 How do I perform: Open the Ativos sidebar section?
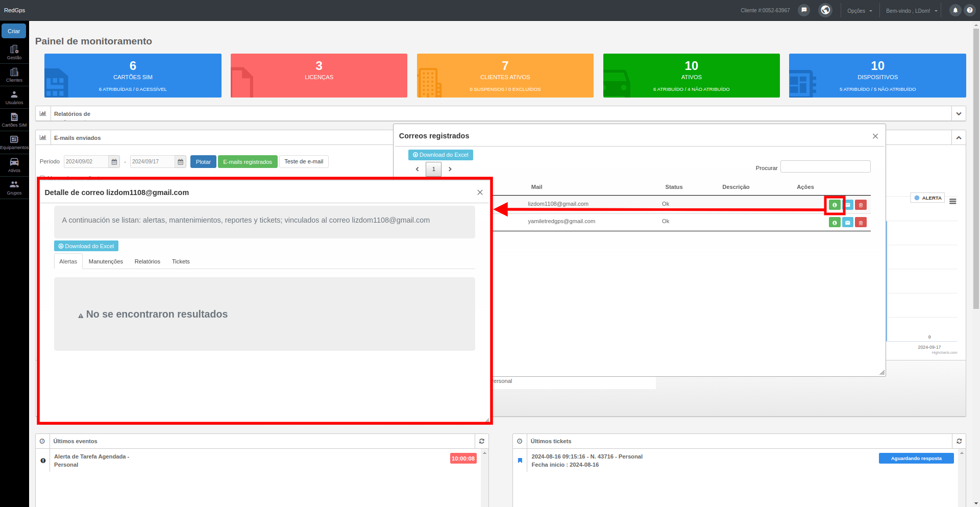14,165
